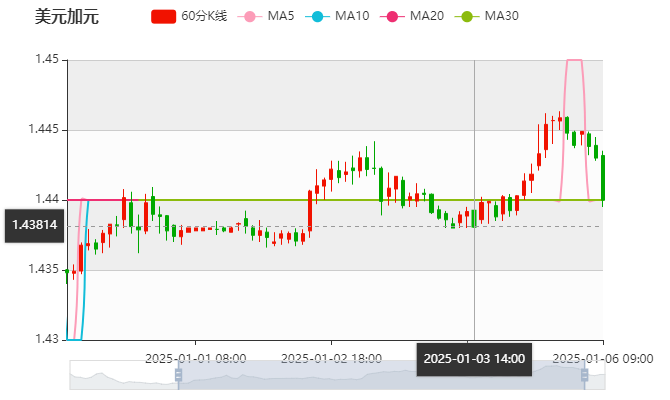Click the red 60分K线 legend swatch
670x400 pixels.
click(x=163, y=16)
